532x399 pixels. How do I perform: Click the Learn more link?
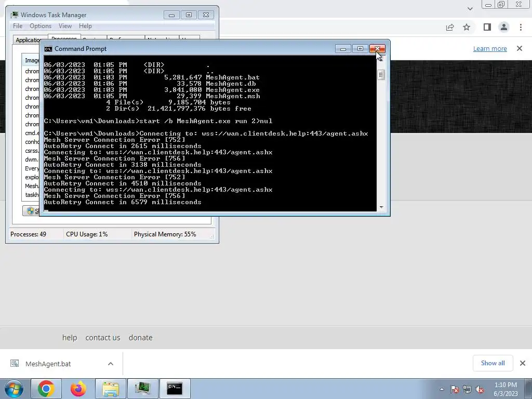click(490, 48)
